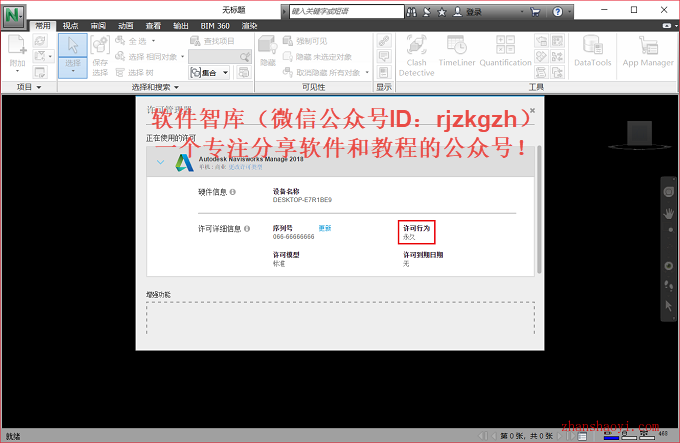Switch to the BIM 360 ribbon tab
The height and width of the screenshot is (443, 680).
click(x=215, y=26)
